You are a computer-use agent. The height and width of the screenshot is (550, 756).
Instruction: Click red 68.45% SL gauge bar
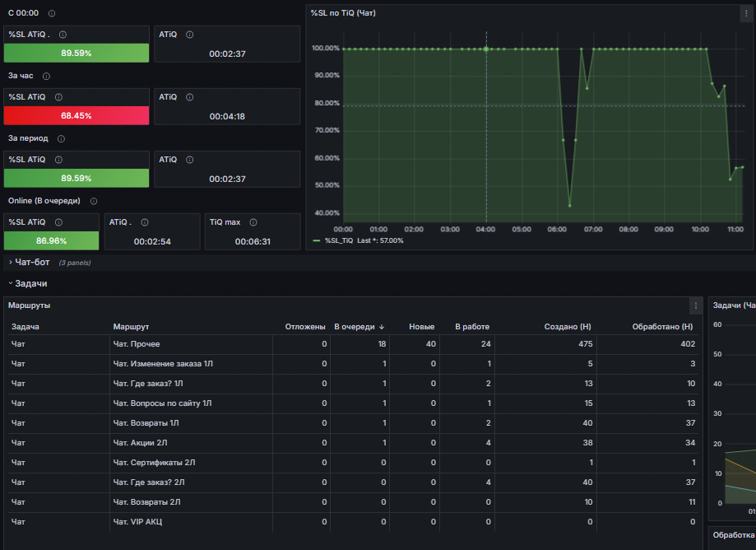point(77,116)
